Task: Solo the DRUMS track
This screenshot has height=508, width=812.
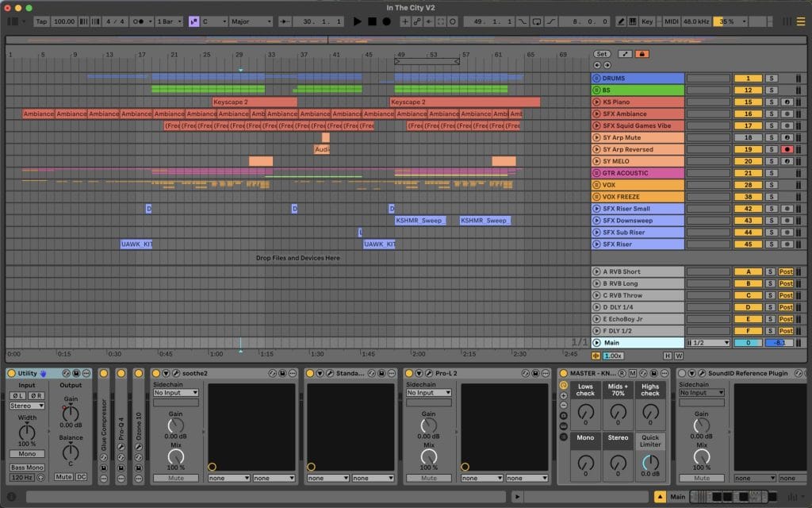Action: (x=770, y=79)
